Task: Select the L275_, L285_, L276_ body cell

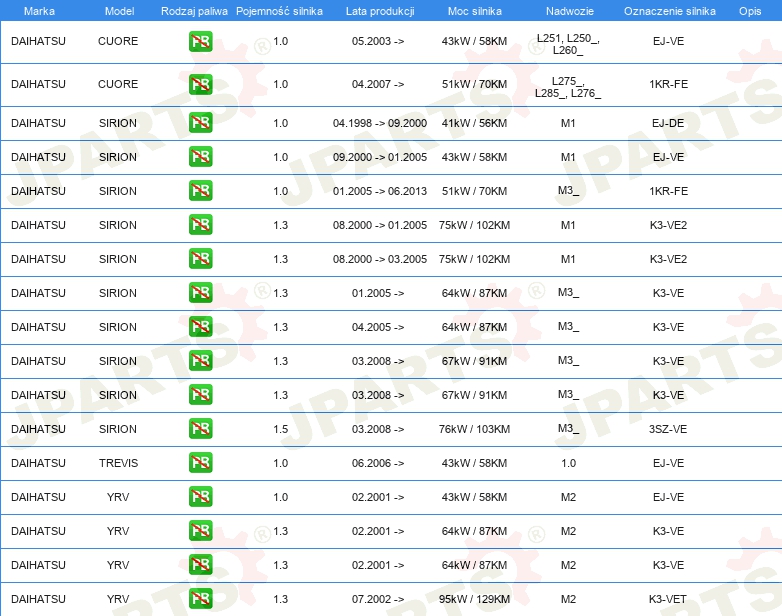Action: point(568,87)
